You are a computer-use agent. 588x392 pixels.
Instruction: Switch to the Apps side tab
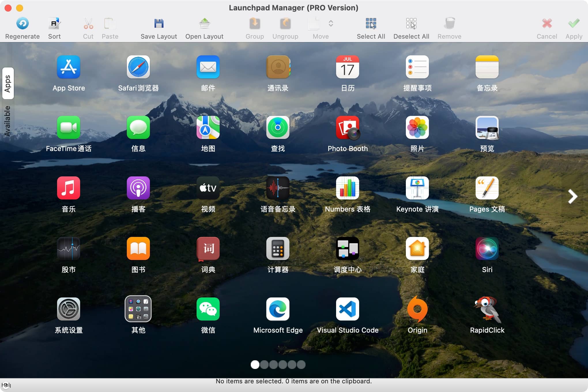tap(8, 84)
